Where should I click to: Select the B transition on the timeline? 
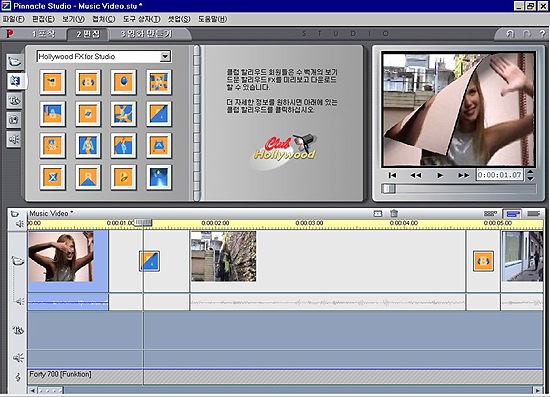click(x=483, y=261)
